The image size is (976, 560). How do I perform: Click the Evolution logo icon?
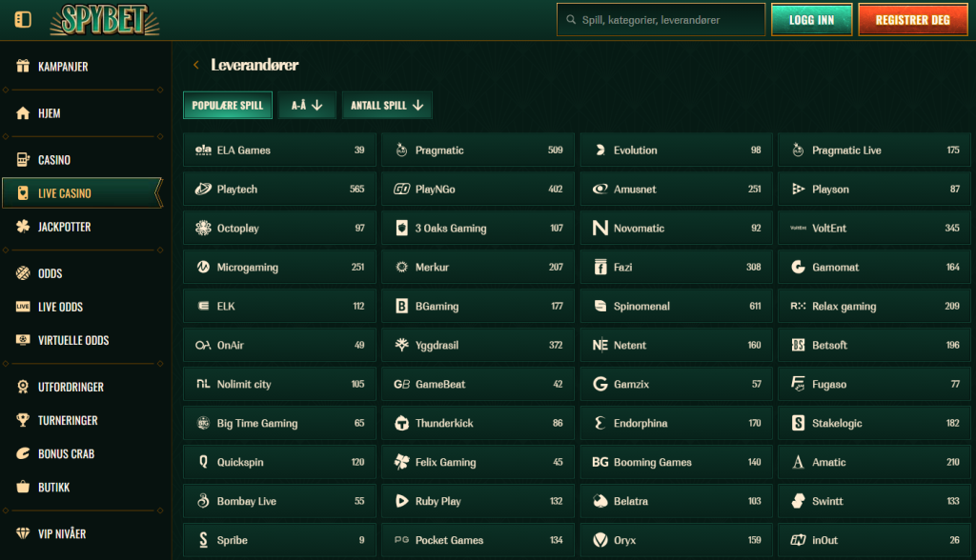(600, 150)
